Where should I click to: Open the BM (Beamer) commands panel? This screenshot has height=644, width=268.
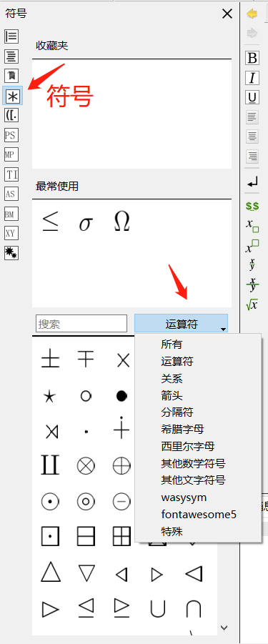11,214
